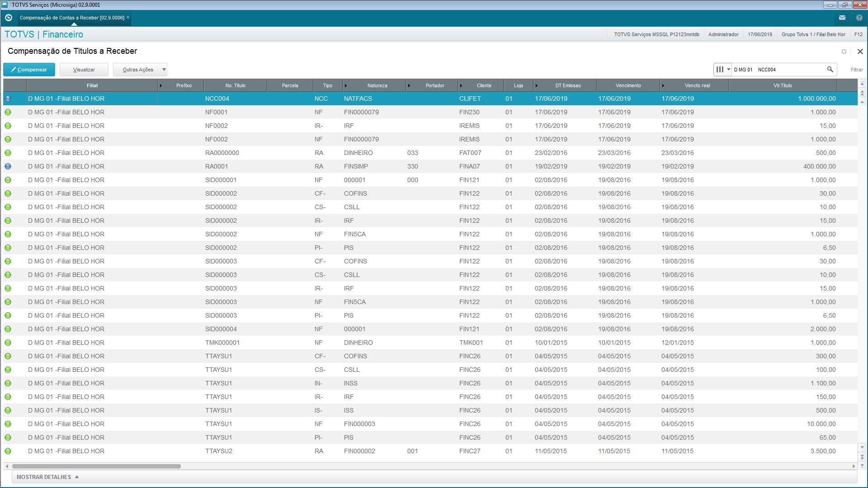Click the search magnifier icon
This screenshot has height=488, width=868.
[830, 69]
